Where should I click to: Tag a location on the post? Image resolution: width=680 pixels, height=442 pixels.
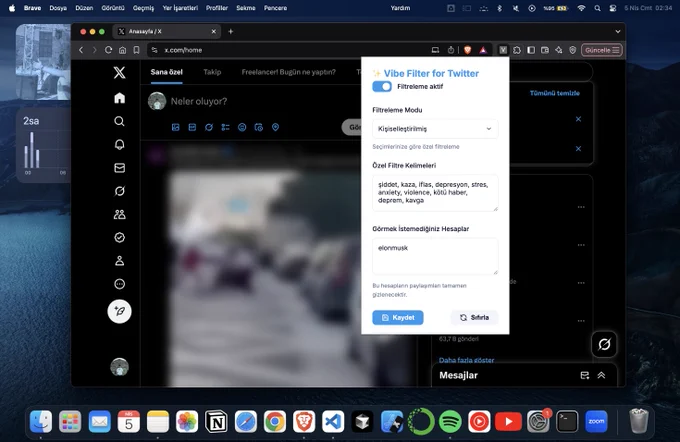(275, 127)
